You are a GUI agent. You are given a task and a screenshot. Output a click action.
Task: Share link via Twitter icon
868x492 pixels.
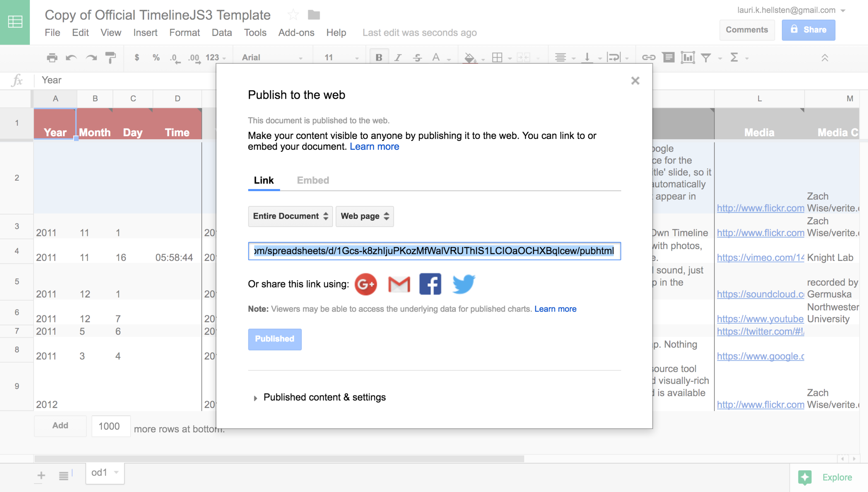pyautogui.click(x=463, y=284)
